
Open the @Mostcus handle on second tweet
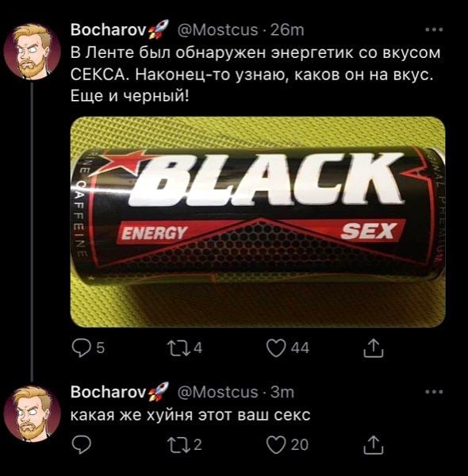point(217,392)
